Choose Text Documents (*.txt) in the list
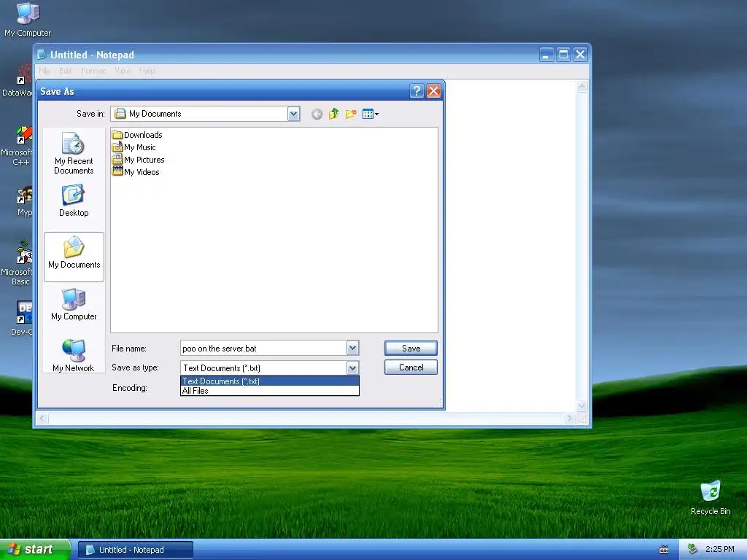Screen dimensions: 747x560 tap(270, 381)
